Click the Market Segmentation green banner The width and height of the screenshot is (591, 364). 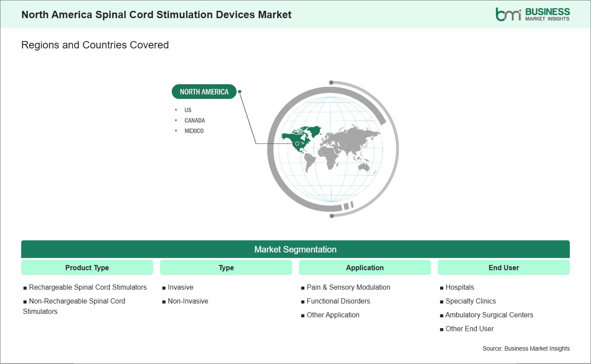click(295, 249)
